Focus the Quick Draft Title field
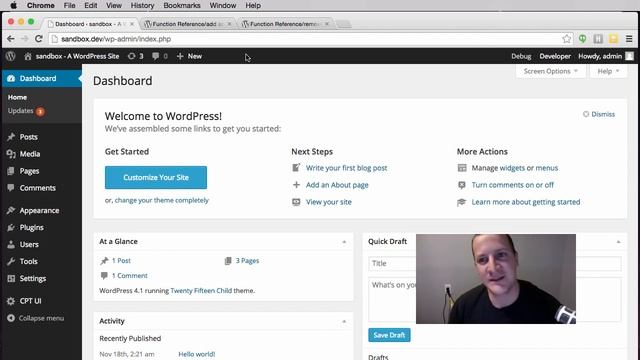The image size is (640, 360). pos(495,263)
